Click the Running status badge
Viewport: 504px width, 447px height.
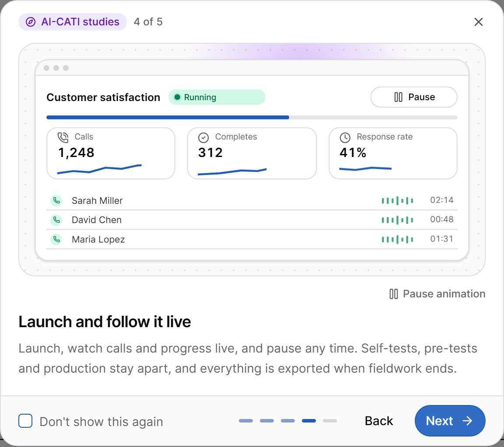tap(217, 97)
